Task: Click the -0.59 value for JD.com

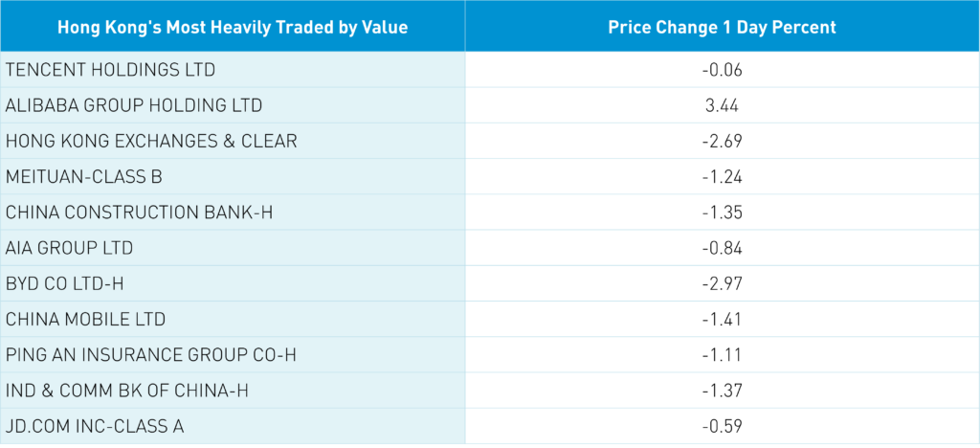Action: point(722,426)
